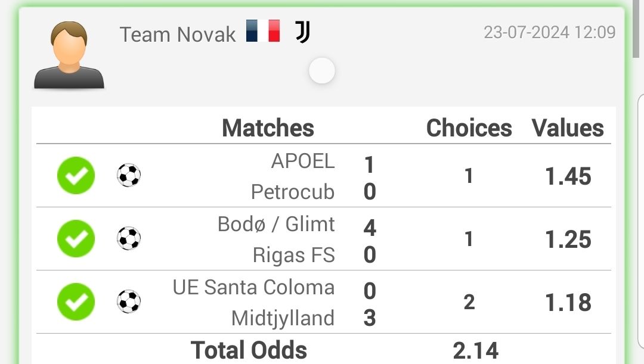644x364 pixels.
Task: Click the Total Odds 2.14 figure
Action: tap(476, 351)
